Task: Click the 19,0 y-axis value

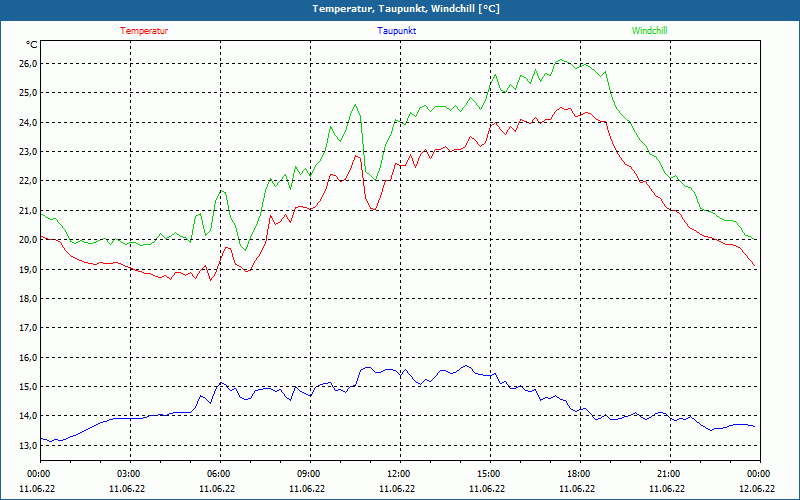Action: [x=29, y=269]
